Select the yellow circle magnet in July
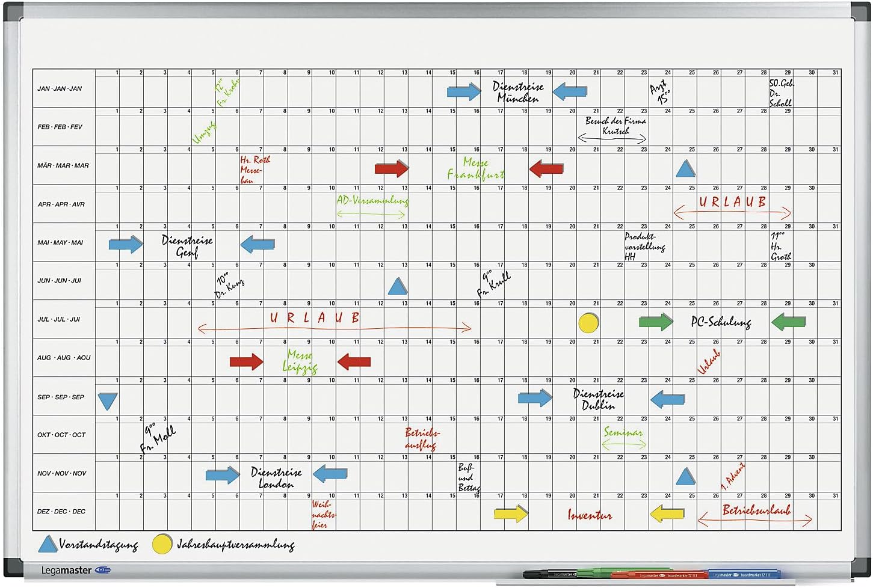This screenshot has height=588, width=873. 589,323
